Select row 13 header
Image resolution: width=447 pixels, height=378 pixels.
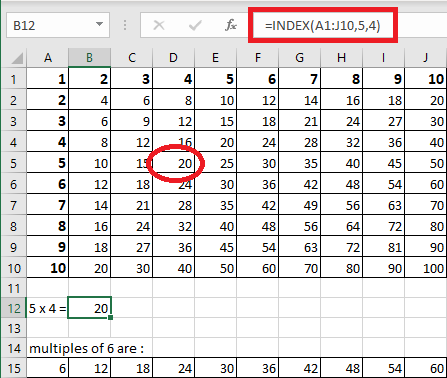click(x=14, y=328)
